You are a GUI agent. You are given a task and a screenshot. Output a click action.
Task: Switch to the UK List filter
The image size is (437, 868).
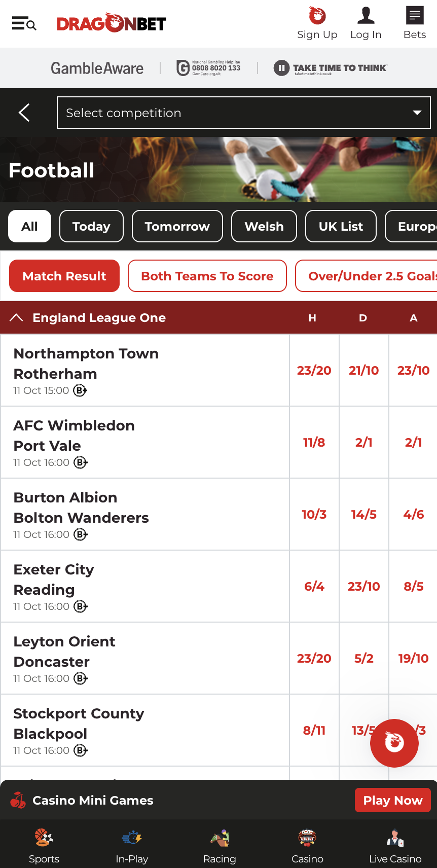pyautogui.click(x=341, y=226)
